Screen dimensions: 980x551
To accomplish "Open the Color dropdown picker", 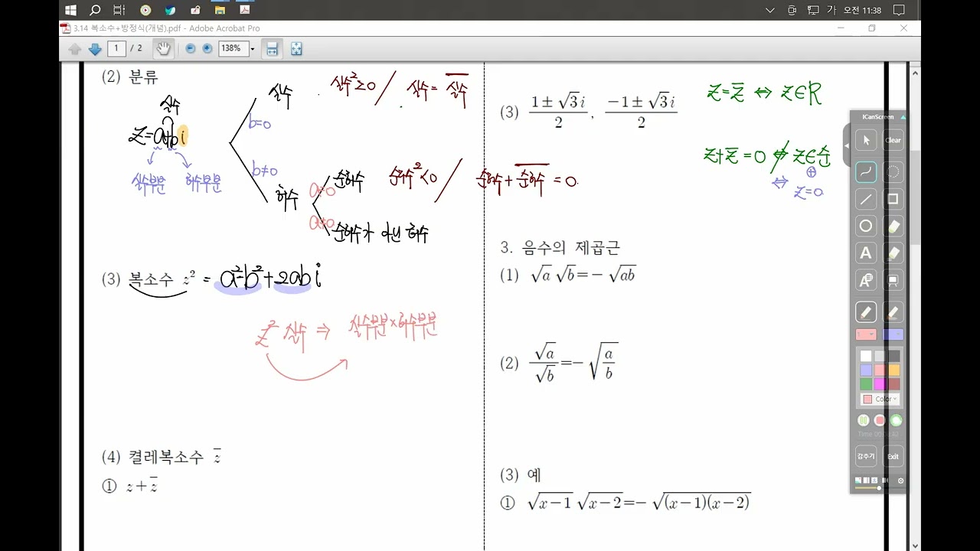I will pyautogui.click(x=880, y=399).
